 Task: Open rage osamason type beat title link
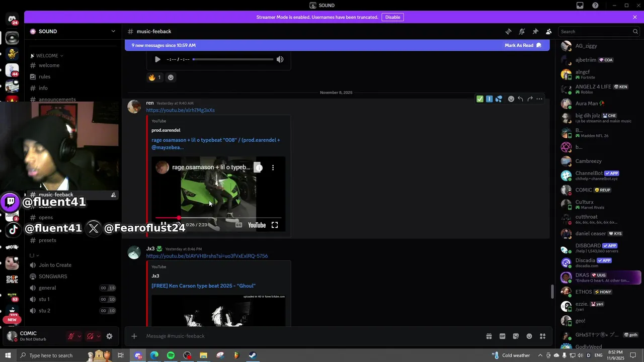click(x=216, y=144)
